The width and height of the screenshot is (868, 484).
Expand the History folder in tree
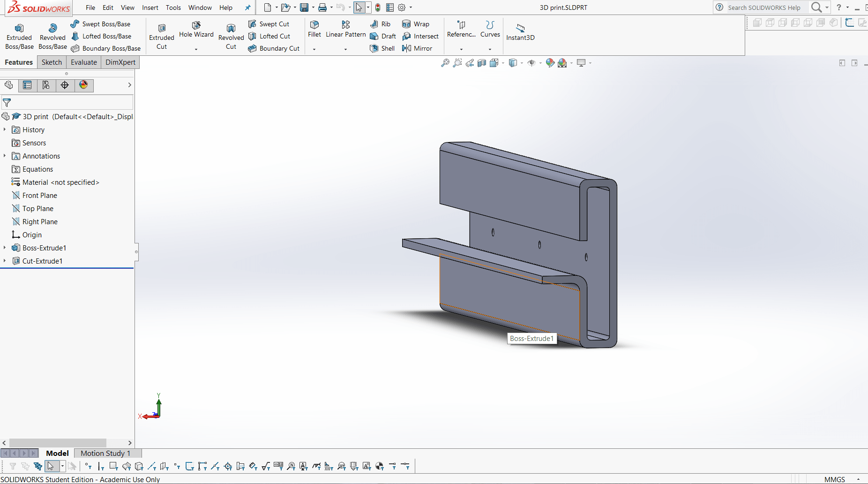[5, 129]
